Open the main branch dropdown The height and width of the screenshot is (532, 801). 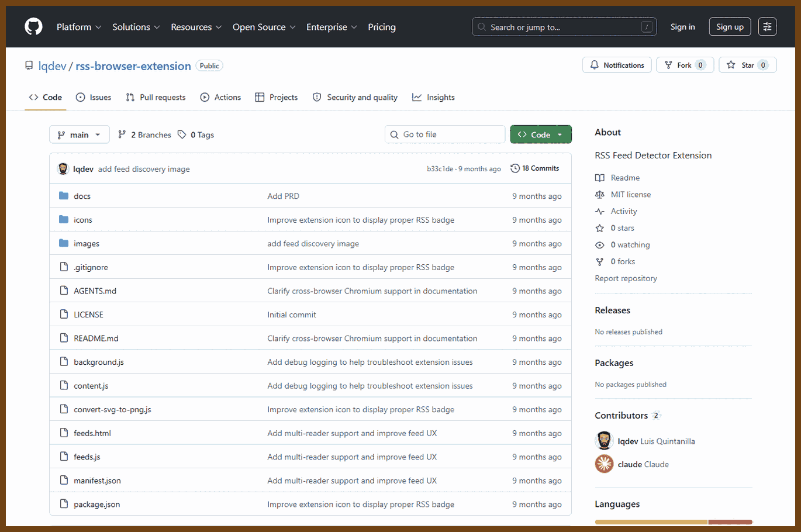click(80, 134)
